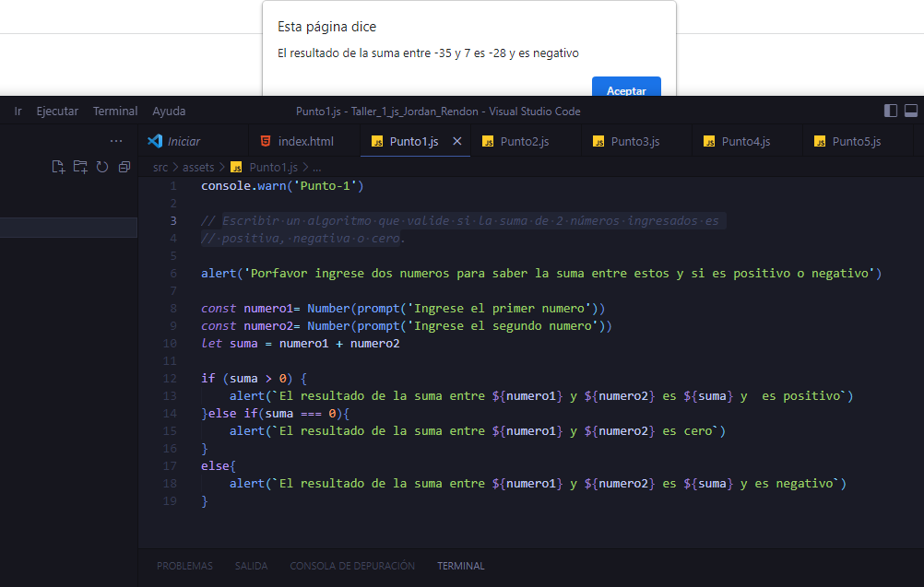
Task: Click line number 3 in the gutter
Action: [173, 221]
